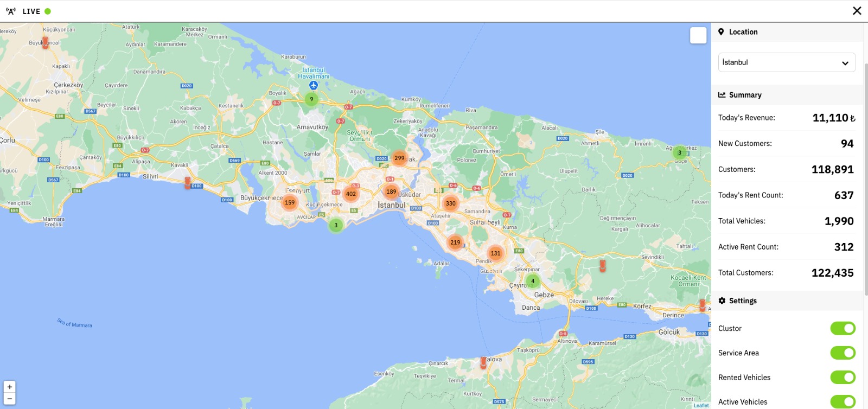Screen dimensions: 868x409
Task: Open the 131 cluster near Pendik
Action: [x=495, y=253]
